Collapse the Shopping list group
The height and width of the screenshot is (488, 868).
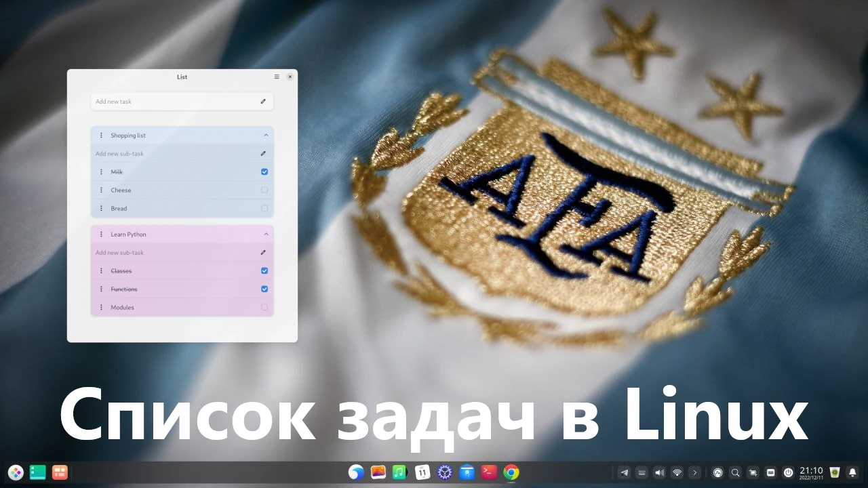click(x=266, y=135)
